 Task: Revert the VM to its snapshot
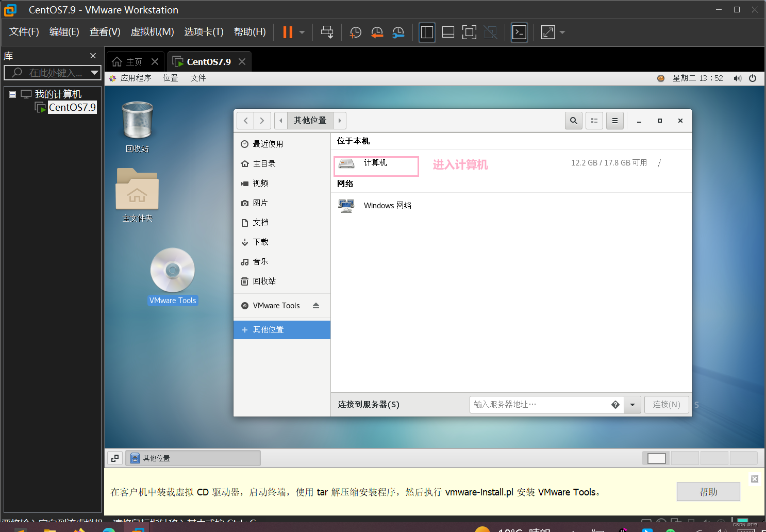coord(377,32)
